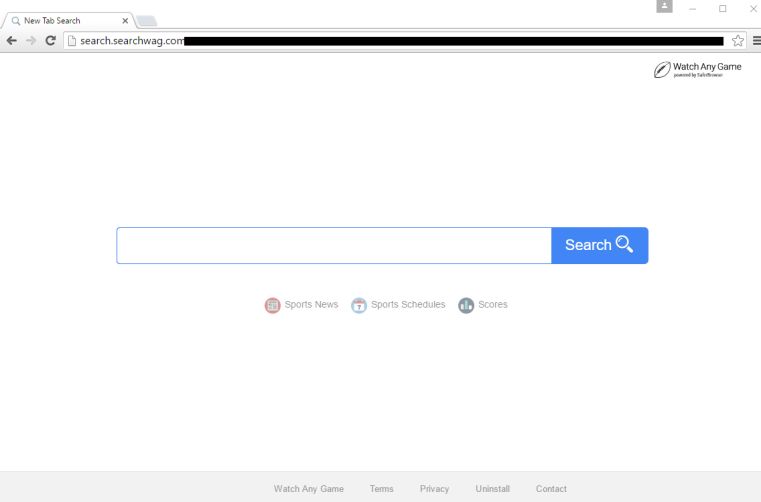Click the Scores bar chart icon
Image resolution: width=761 pixels, height=502 pixels.
tap(466, 305)
